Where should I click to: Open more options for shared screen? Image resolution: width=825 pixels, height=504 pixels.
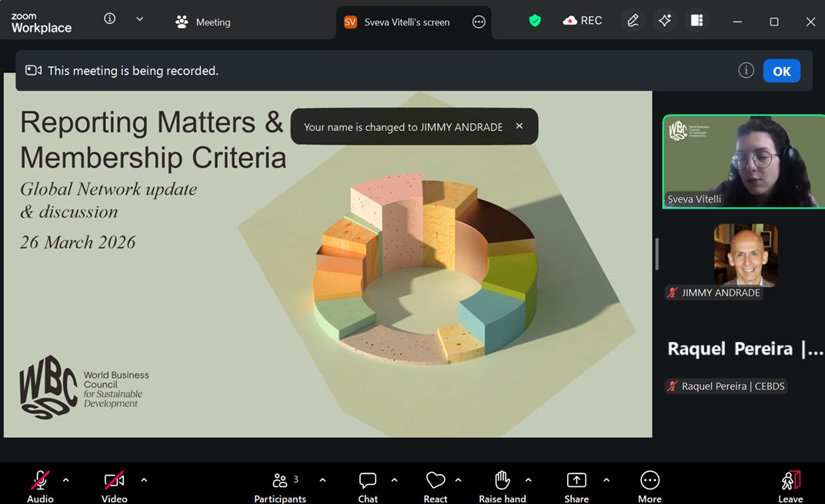click(x=479, y=22)
